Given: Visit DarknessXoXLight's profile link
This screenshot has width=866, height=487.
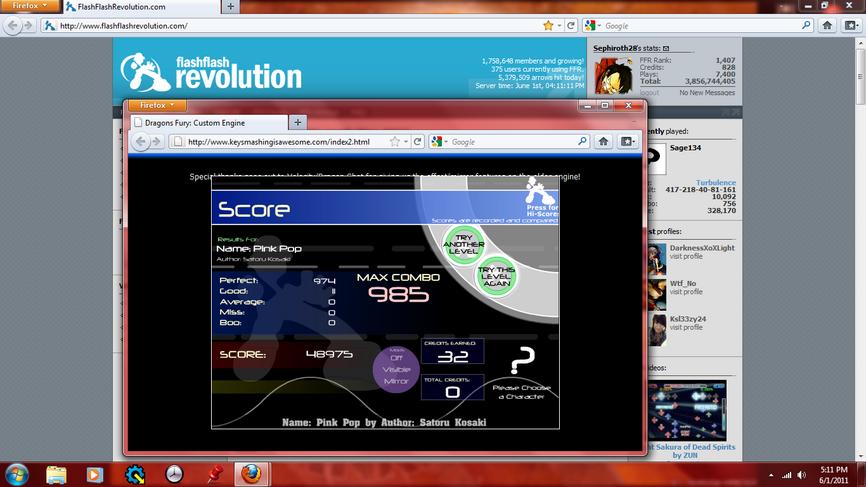Looking at the screenshot, I should tap(686, 256).
